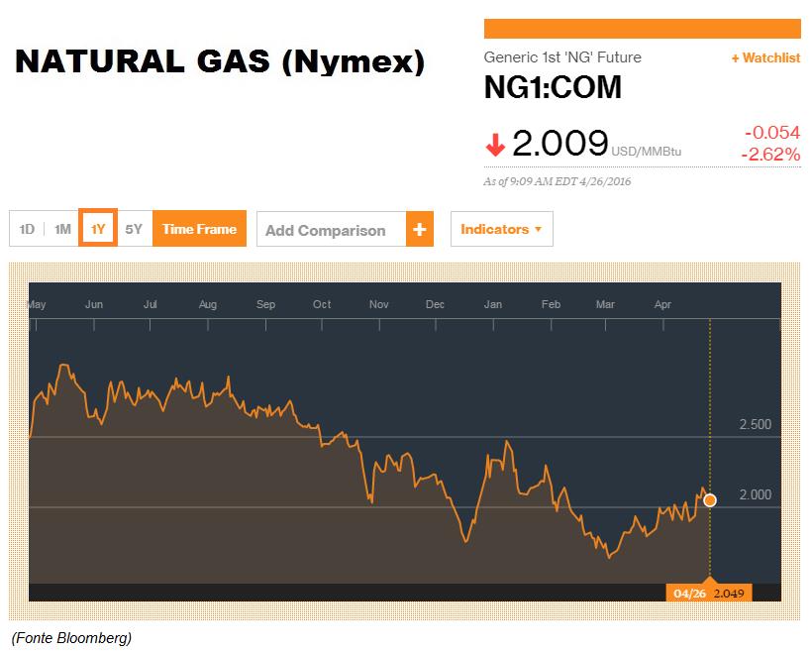
Task: Click the 2.000 price level label
Action: point(755,494)
